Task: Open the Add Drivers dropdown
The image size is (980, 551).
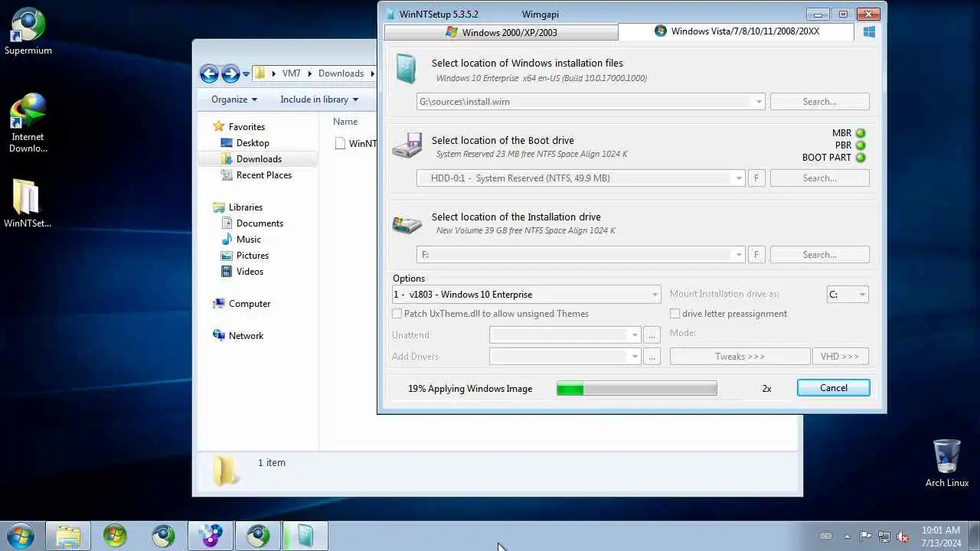Action: (635, 357)
